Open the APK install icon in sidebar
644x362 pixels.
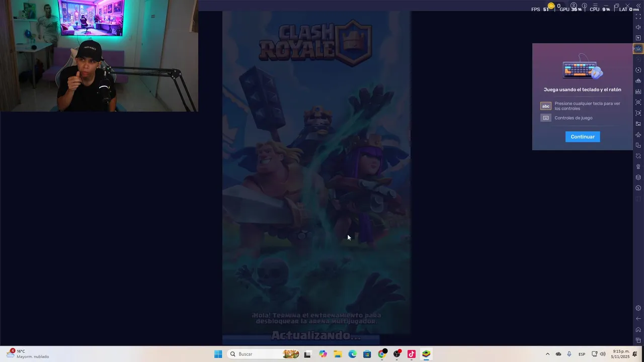(x=638, y=92)
